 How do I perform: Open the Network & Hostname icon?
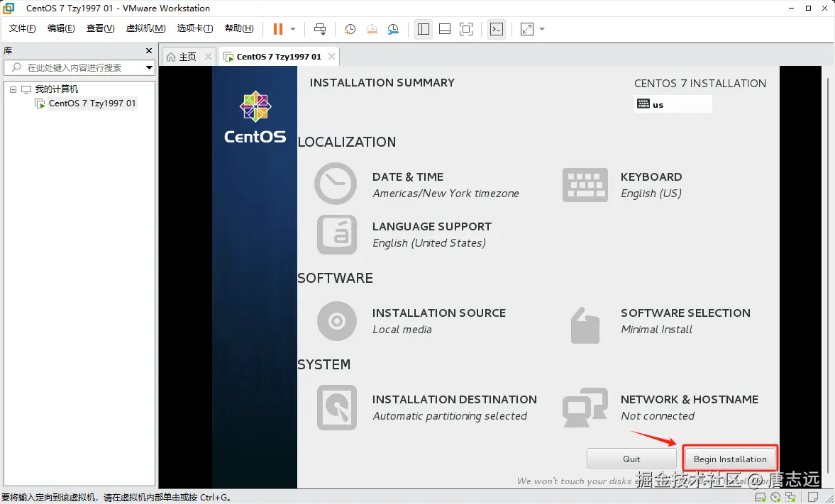pos(585,408)
